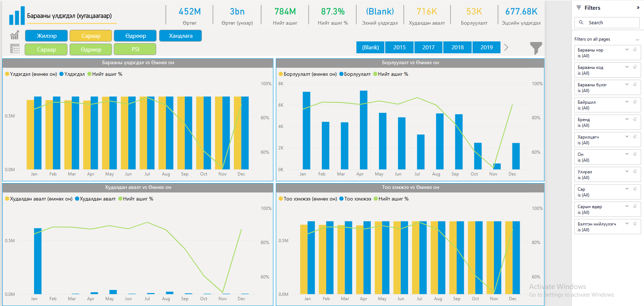Expand the Харилцагч filter card
The width and height of the screenshot is (644, 306).
(x=627, y=137)
